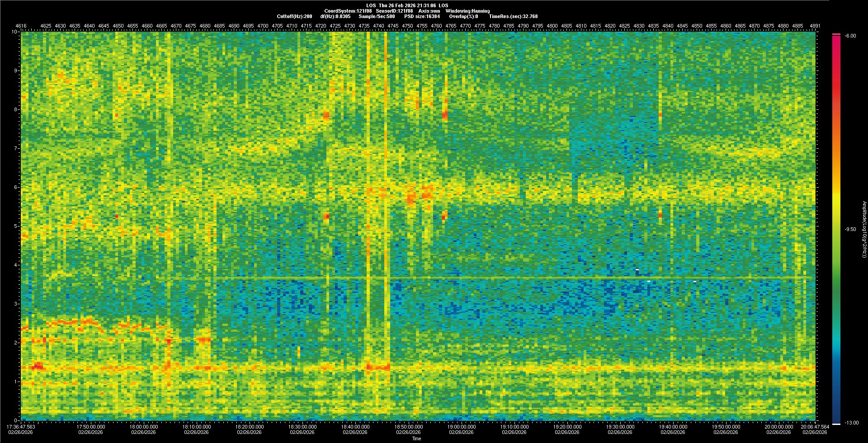Click the TimeRes.(sec):32.768 label
The width and height of the screenshot is (868, 443).
(x=513, y=16)
